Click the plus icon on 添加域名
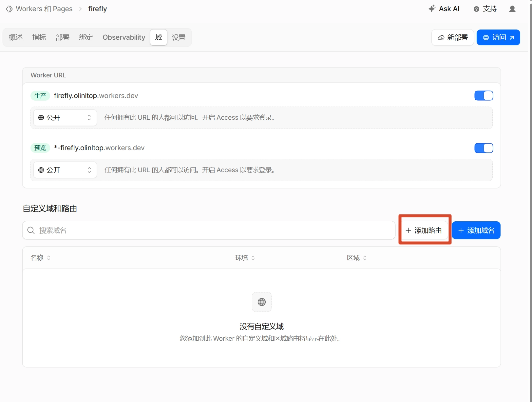The image size is (532, 402). [x=461, y=231]
